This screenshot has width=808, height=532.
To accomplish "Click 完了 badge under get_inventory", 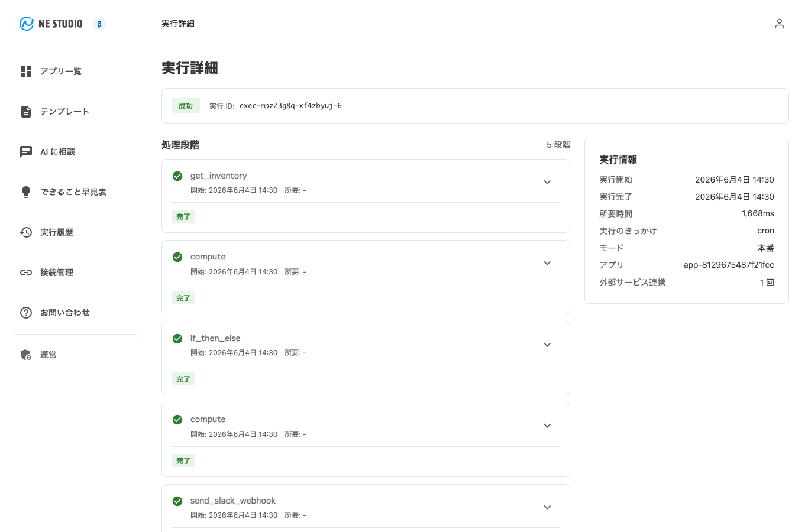I will (183, 217).
